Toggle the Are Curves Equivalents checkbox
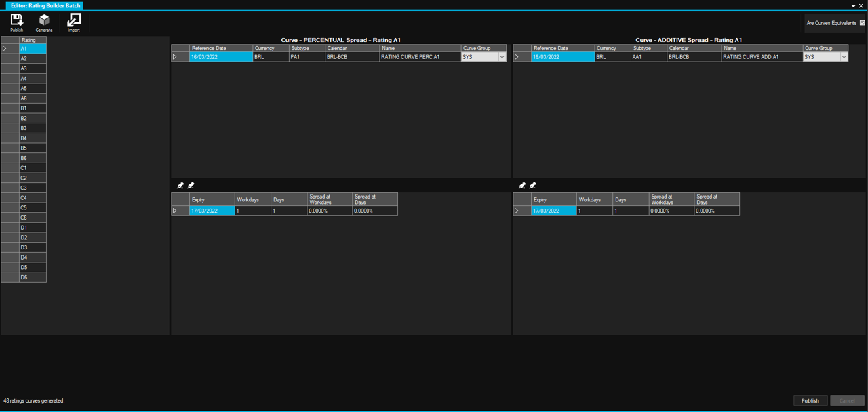868x412 pixels. pos(862,23)
